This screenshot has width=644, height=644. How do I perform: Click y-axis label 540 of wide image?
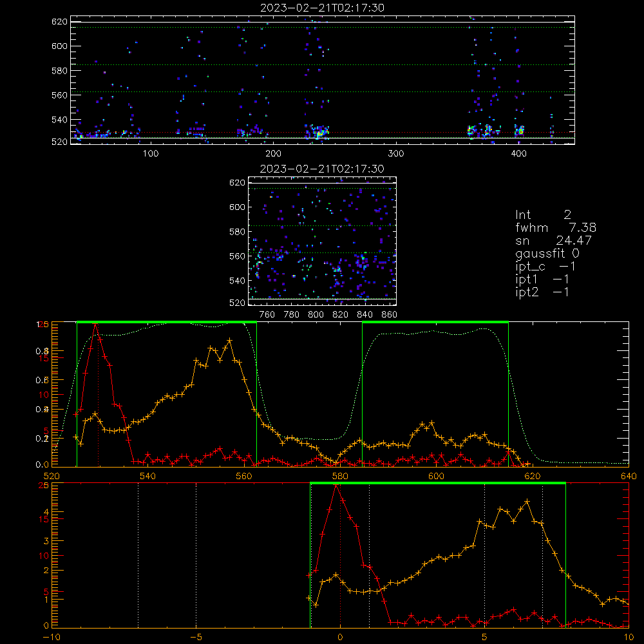(59, 120)
